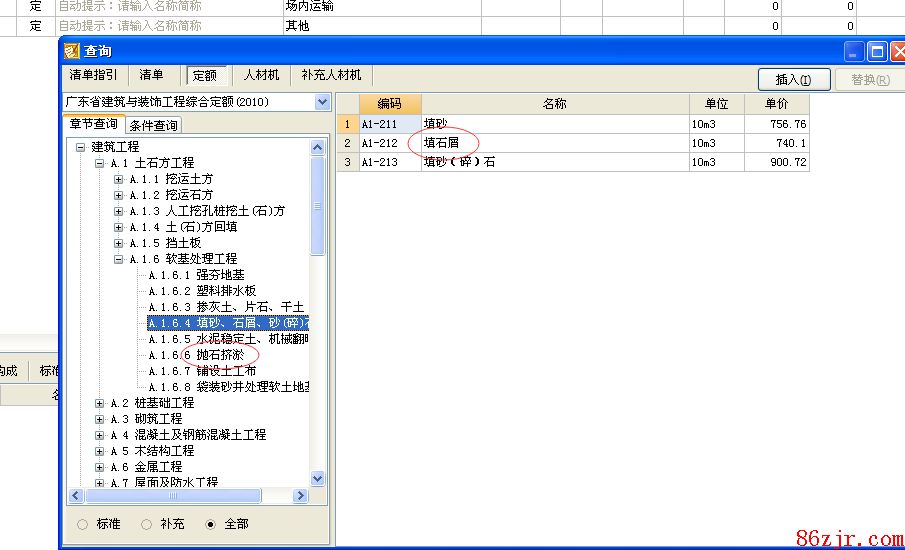This screenshot has width=905, height=550.
Task: Click the 单价 column header
Action: (776, 104)
